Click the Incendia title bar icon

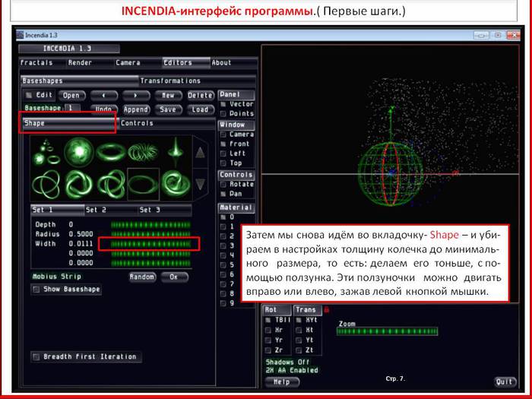point(20,35)
